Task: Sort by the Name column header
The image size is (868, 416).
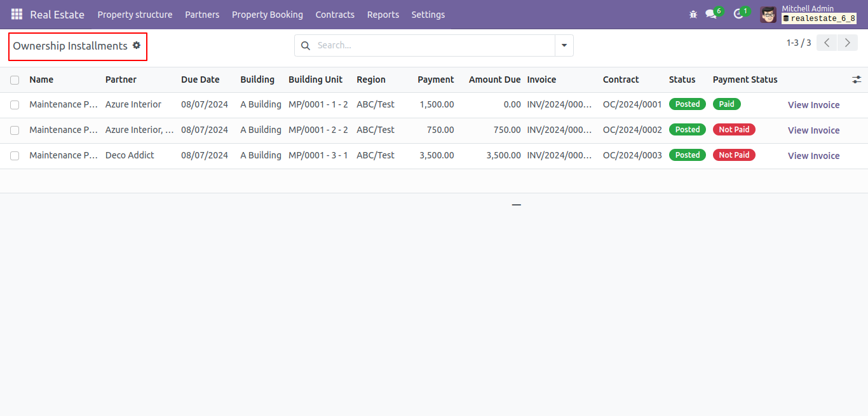Action: pyautogui.click(x=41, y=80)
